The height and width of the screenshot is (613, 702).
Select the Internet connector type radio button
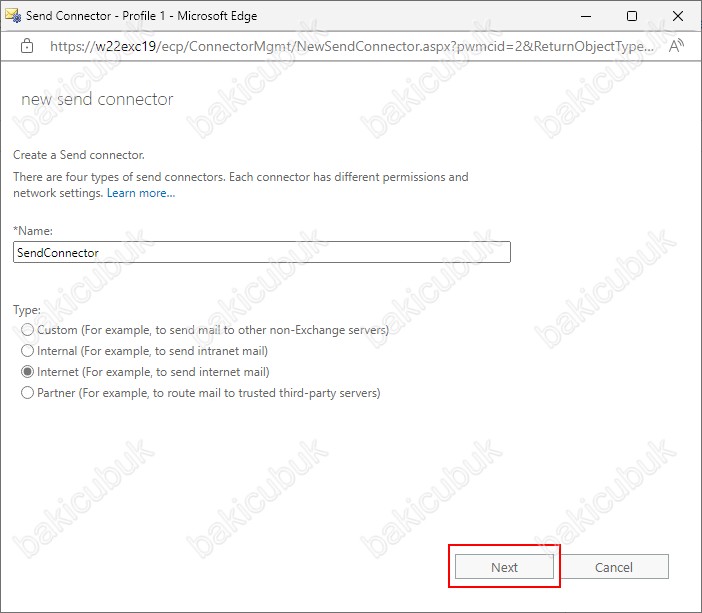click(27, 372)
